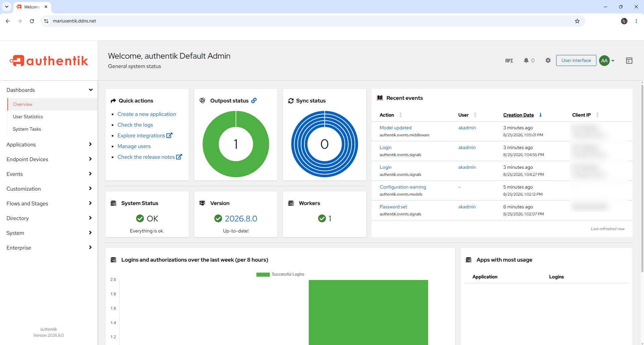Expand the Directory section
This screenshot has height=345, width=644.
[x=90, y=218]
